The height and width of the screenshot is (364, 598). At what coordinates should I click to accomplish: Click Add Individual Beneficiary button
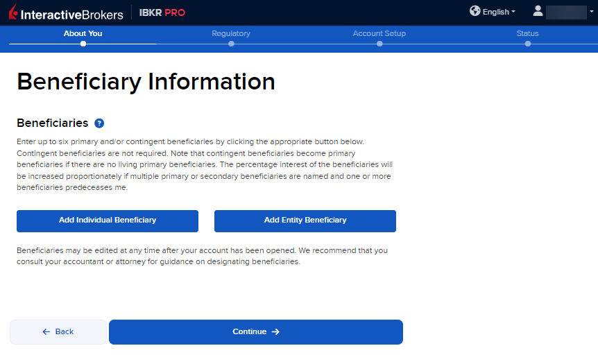pyautogui.click(x=108, y=221)
